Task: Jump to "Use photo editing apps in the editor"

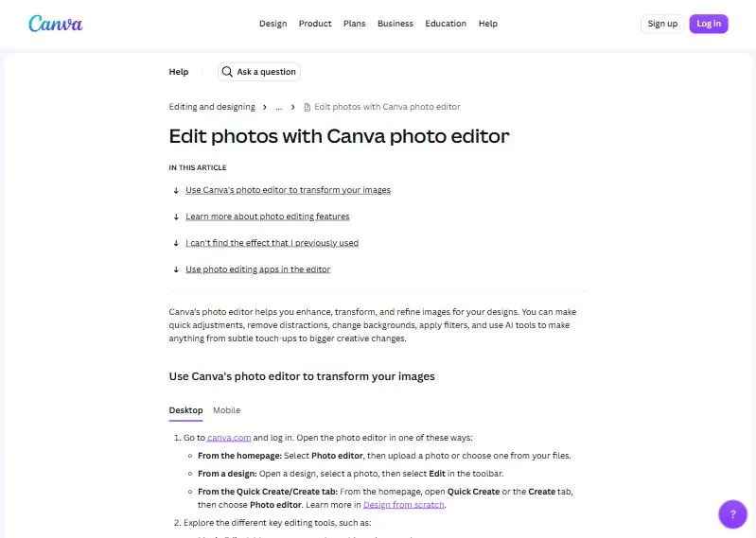Action: click(258, 269)
